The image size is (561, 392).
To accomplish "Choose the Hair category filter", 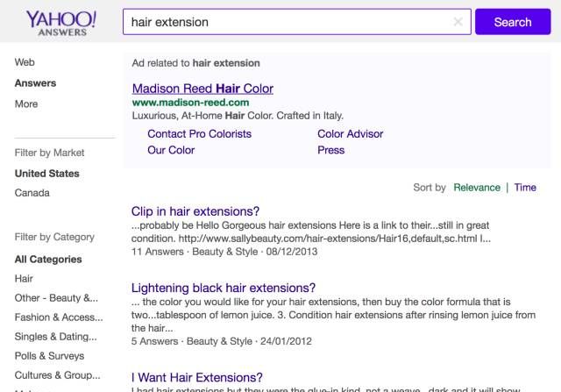I will click(x=24, y=278).
